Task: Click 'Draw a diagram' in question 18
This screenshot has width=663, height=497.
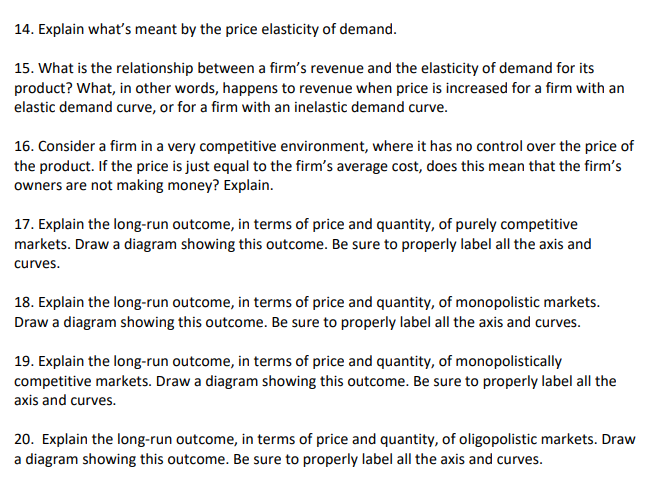Action: coord(65,322)
